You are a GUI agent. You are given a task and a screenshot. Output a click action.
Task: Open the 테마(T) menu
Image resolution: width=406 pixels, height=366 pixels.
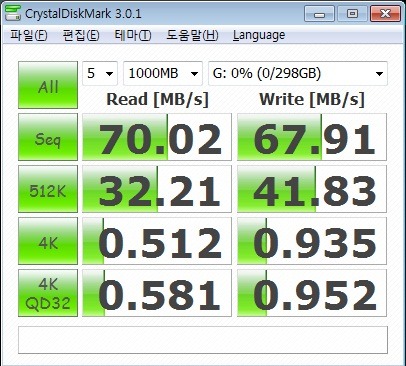pyautogui.click(x=133, y=35)
